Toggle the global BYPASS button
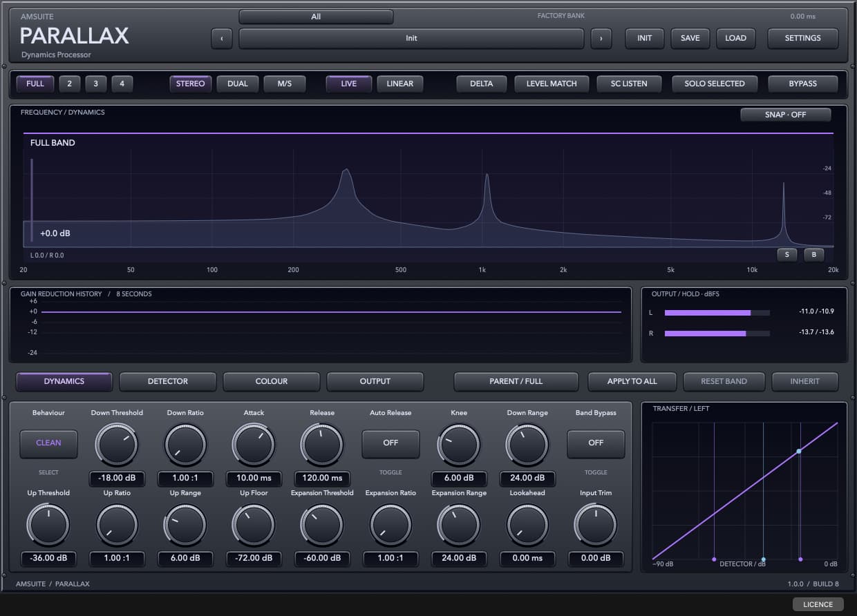Screen dimensions: 857x616 tap(802, 84)
